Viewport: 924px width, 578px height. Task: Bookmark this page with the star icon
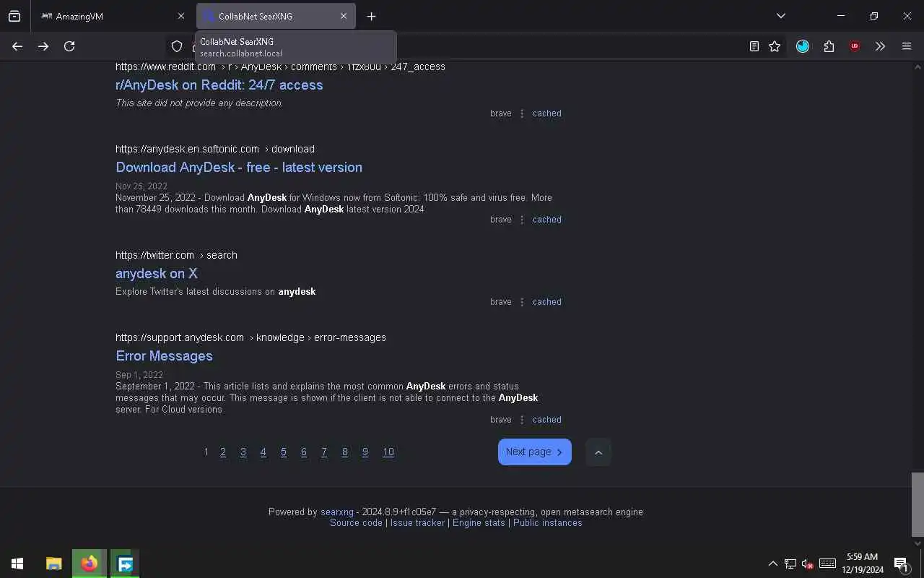click(775, 46)
